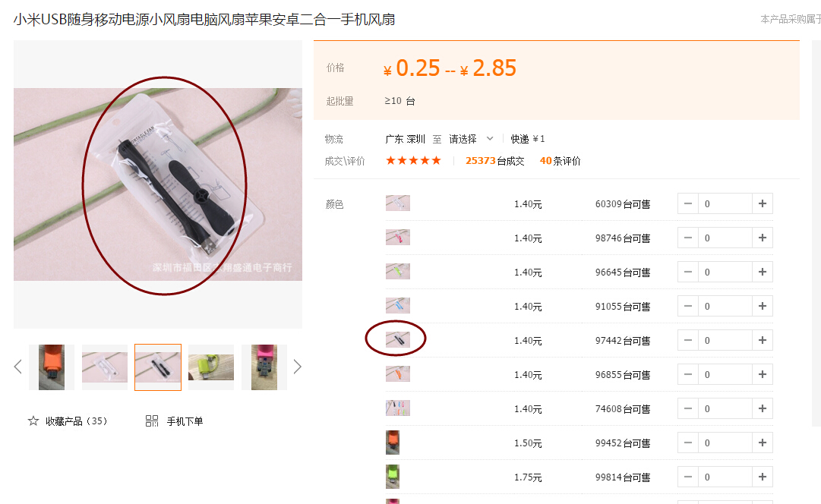The image size is (821, 504).
Task: Click quantity field in 96645 stock row
Action: [x=725, y=272]
